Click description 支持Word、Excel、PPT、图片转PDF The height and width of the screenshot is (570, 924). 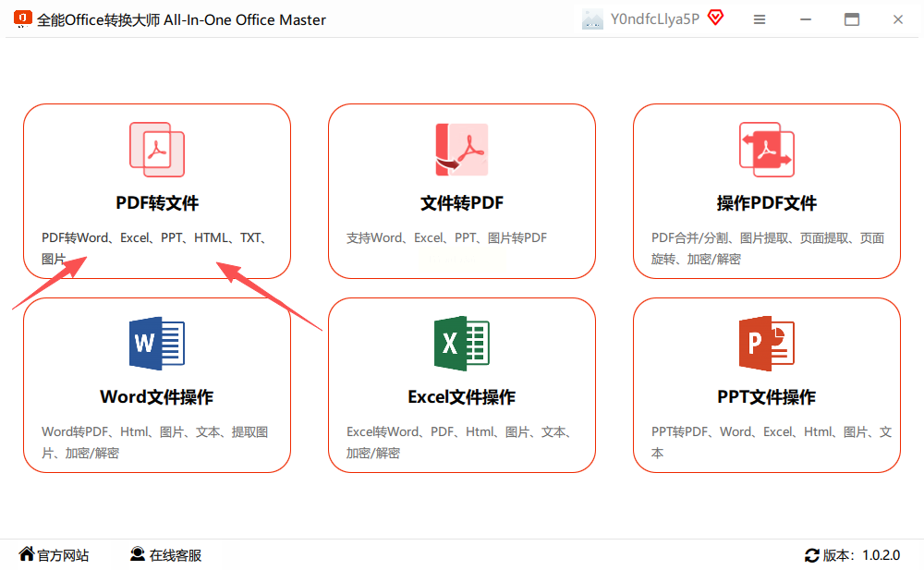point(446,237)
